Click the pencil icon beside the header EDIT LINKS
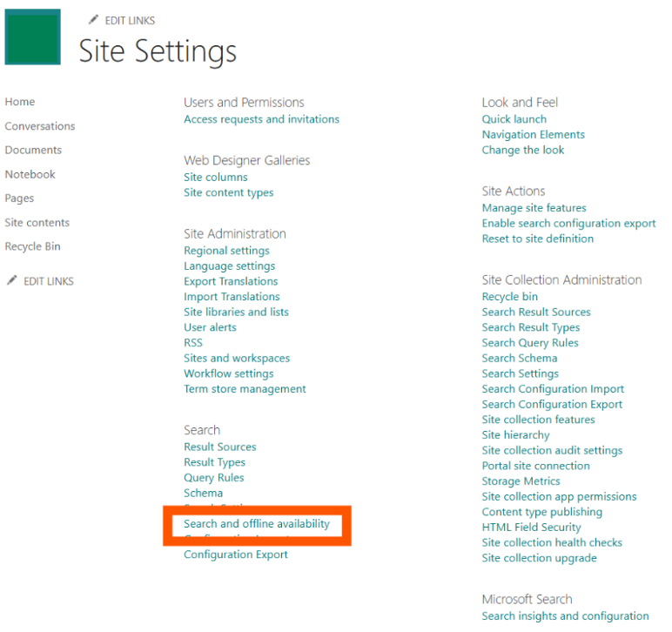 [94, 20]
